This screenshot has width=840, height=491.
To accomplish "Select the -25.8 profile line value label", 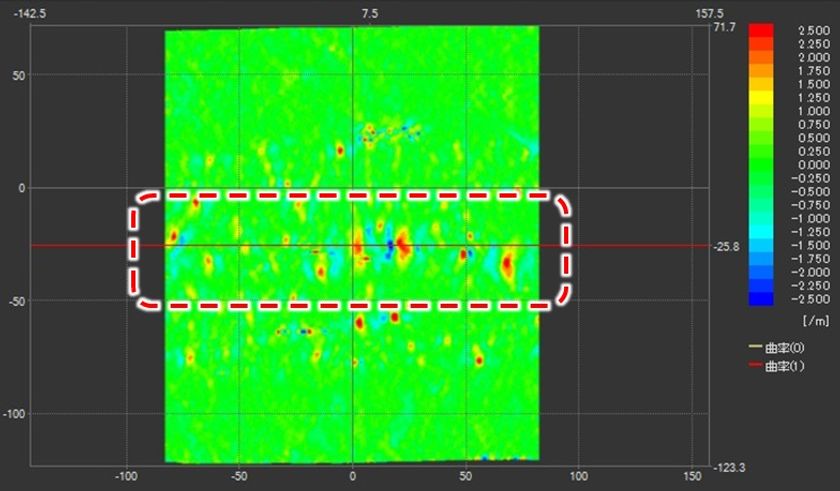I will click(726, 247).
